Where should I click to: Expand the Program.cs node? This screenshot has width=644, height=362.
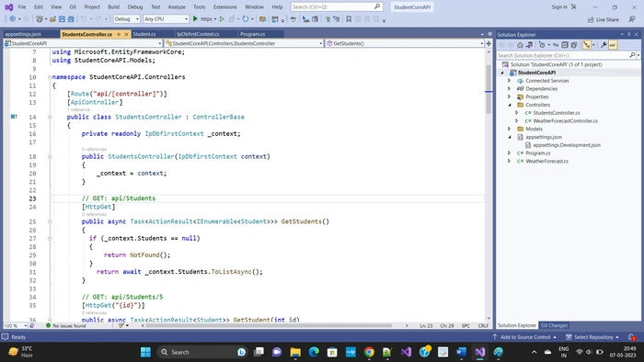[x=510, y=153]
